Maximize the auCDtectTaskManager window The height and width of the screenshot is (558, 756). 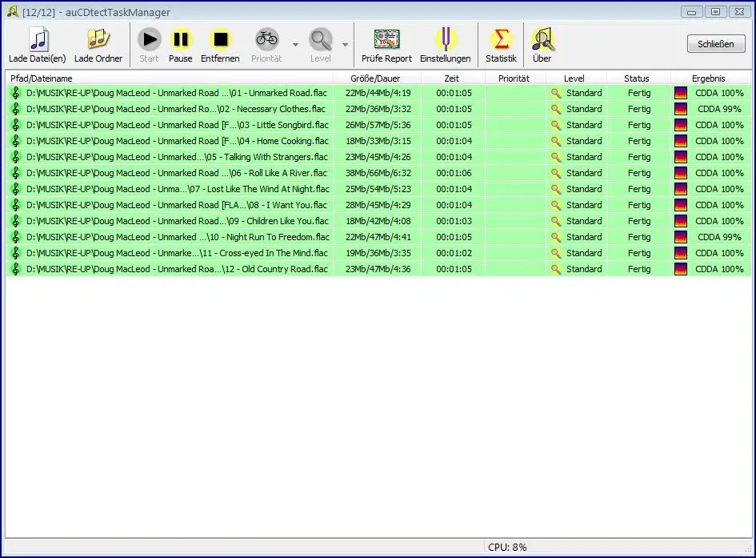[715, 11]
